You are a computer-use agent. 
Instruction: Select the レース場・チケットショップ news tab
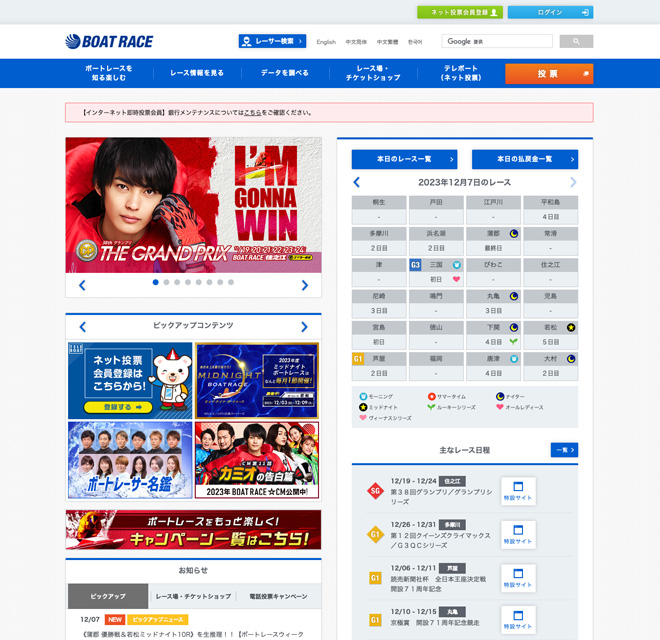[193, 596]
